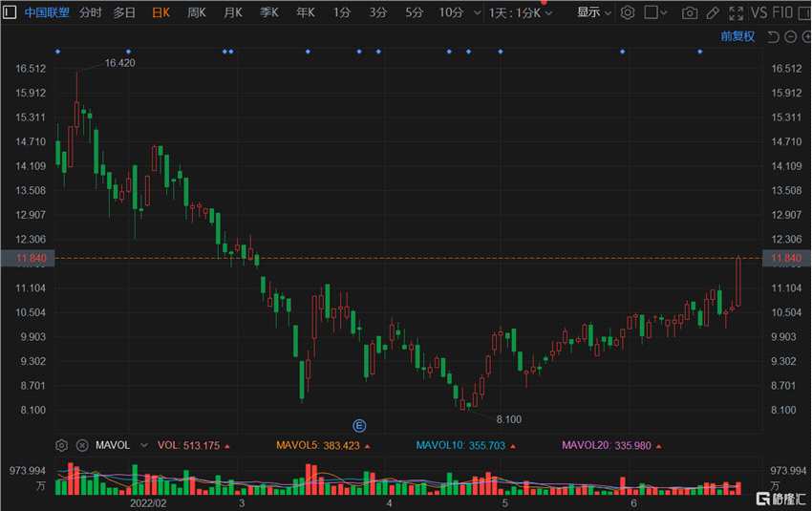Open MAVOL indicator settings gear

click(62, 445)
